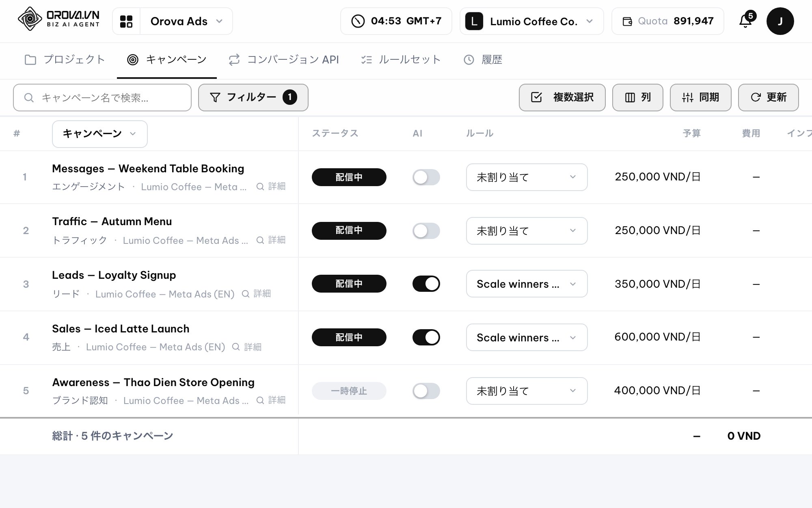
Task: Click the 列 columns button
Action: pyautogui.click(x=637, y=98)
